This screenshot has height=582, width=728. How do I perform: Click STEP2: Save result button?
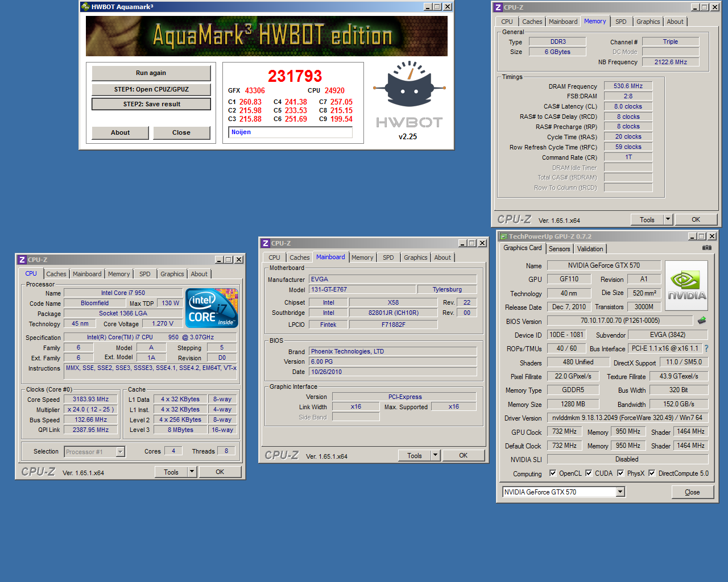pyautogui.click(x=151, y=104)
